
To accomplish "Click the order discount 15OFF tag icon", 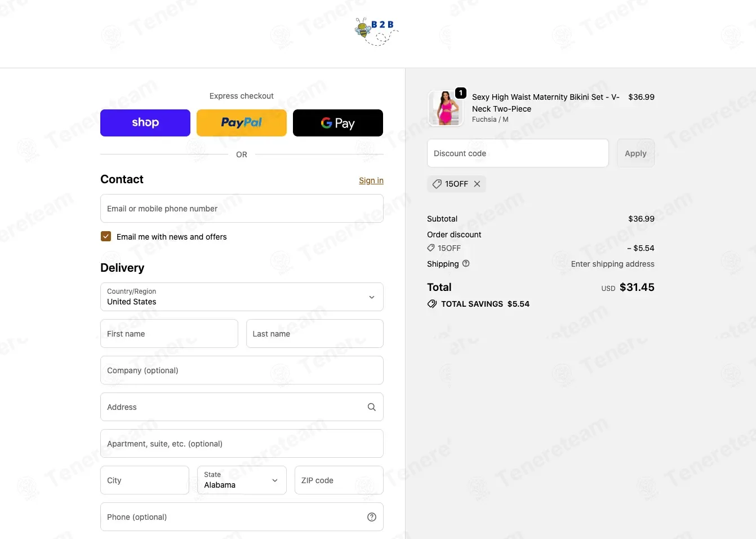I will [x=431, y=248].
